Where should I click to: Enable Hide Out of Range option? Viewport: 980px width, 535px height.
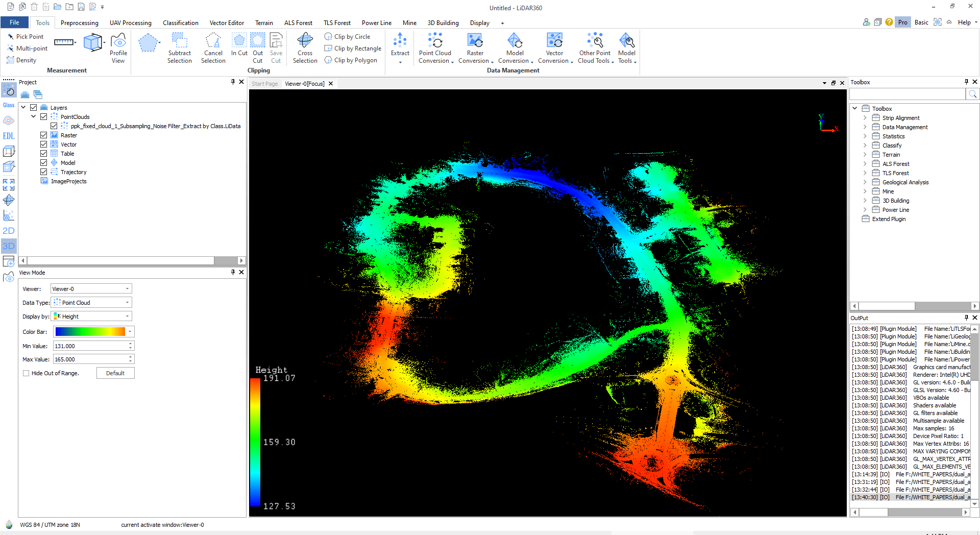26,373
